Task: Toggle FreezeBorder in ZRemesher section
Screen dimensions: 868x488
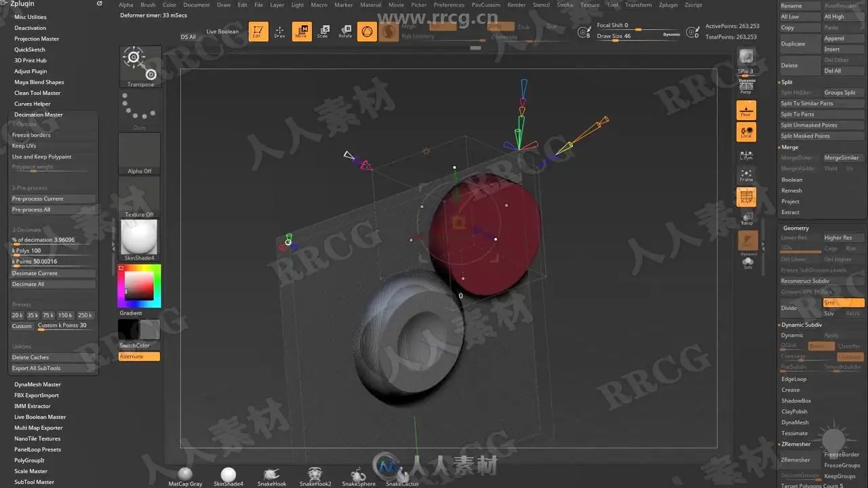Action: (842, 455)
